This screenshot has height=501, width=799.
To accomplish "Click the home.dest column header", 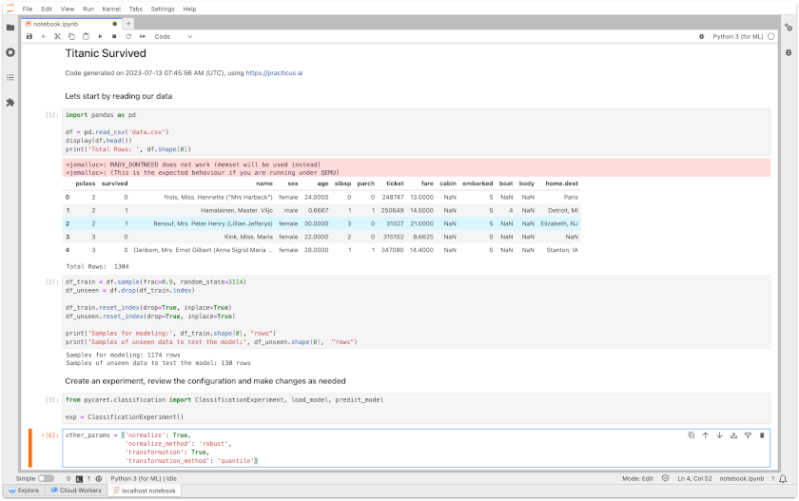I will (x=562, y=183).
